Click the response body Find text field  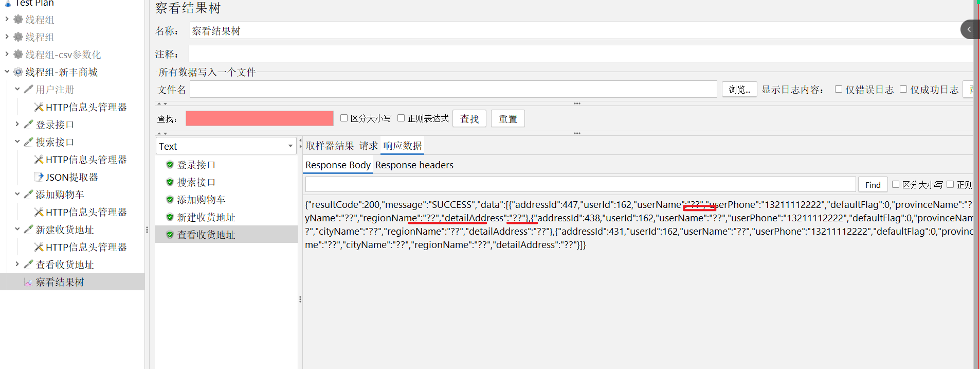(580, 184)
